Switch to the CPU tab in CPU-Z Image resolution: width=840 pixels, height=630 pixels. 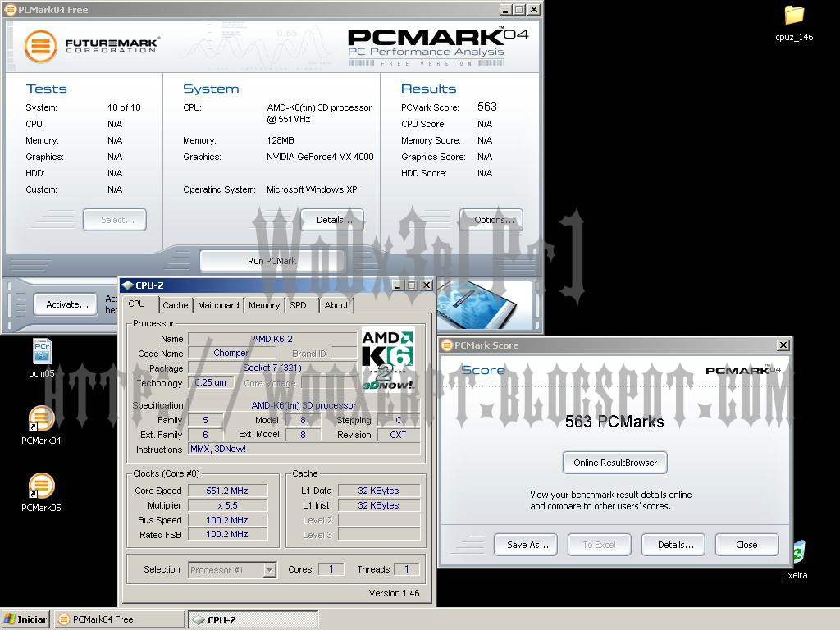point(137,304)
